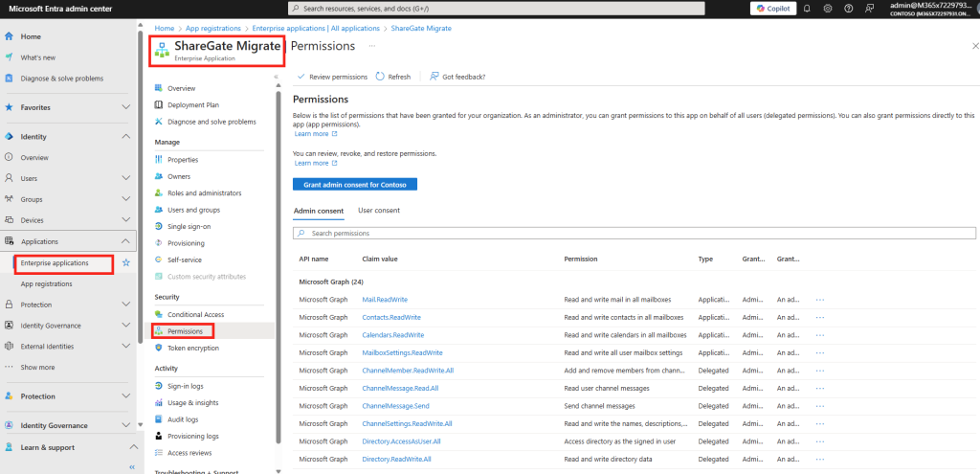Switch to the Admin consent tab
This screenshot has height=474, width=980.
[318, 211]
